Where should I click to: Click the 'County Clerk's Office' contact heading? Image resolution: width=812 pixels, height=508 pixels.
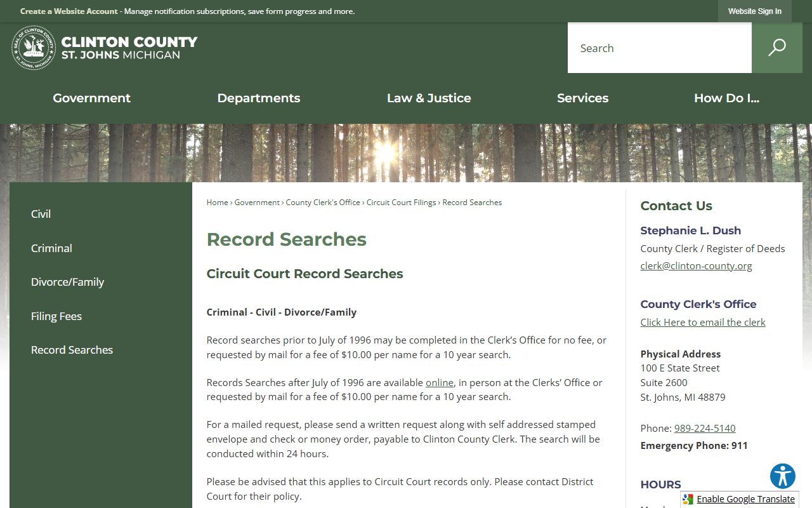click(698, 304)
